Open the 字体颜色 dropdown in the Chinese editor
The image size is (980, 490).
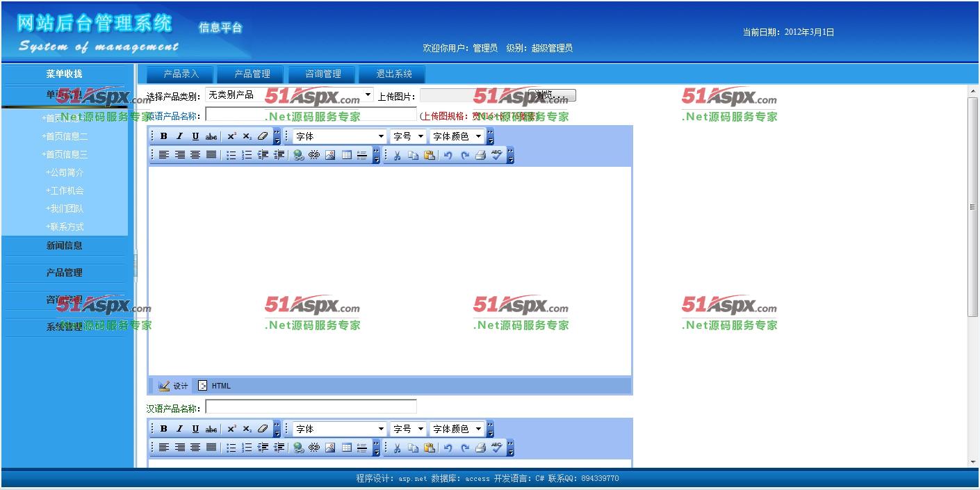457,429
